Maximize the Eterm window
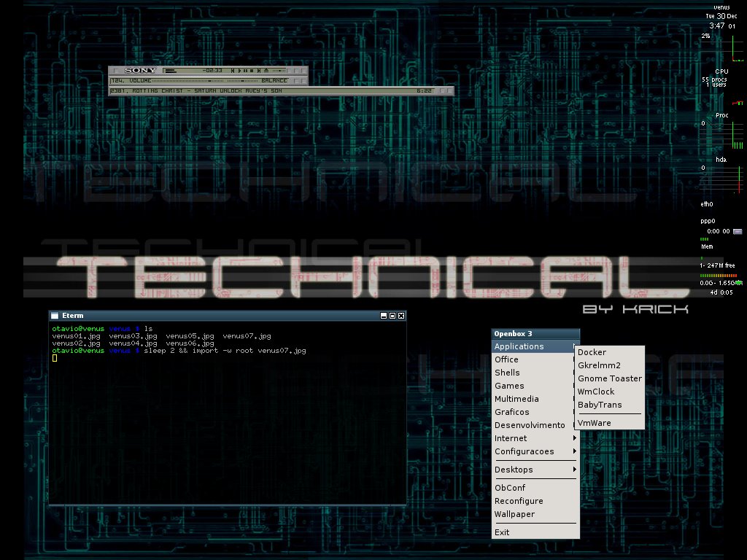 (x=392, y=316)
